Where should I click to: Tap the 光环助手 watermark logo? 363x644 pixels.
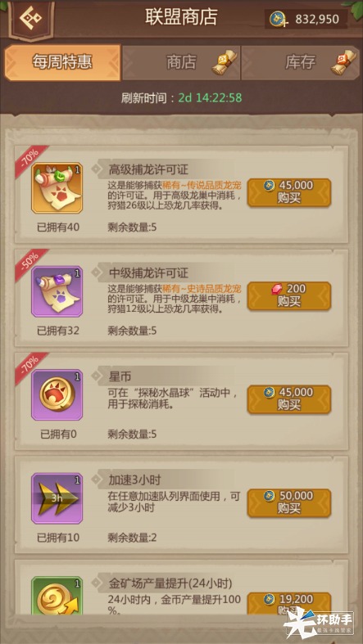(319, 624)
